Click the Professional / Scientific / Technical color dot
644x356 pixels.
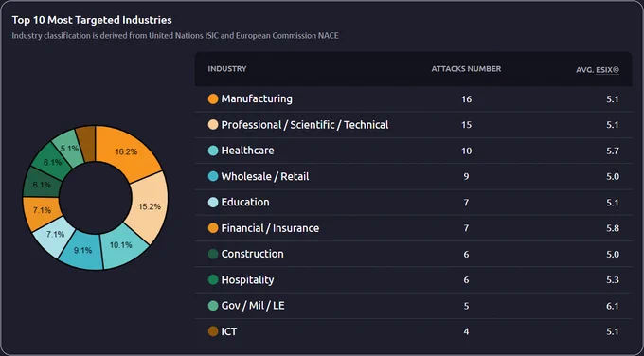(x=213, y=125)
